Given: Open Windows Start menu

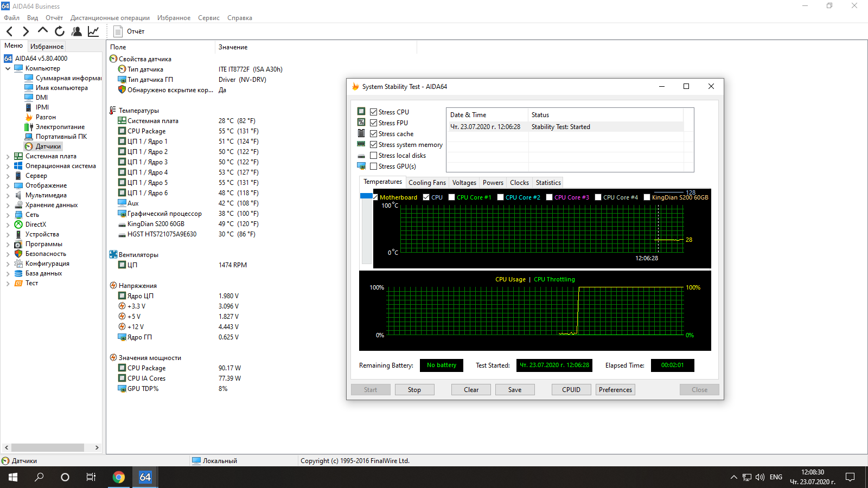Looking at the screenshot, I should tap(13, 477).
